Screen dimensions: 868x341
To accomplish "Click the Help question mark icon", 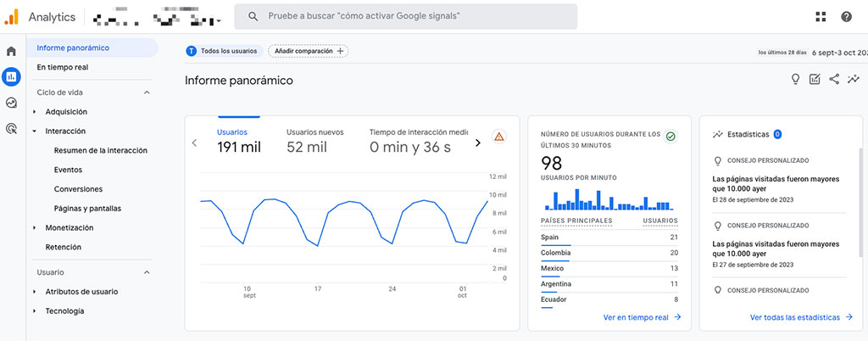I will point(846,17).
